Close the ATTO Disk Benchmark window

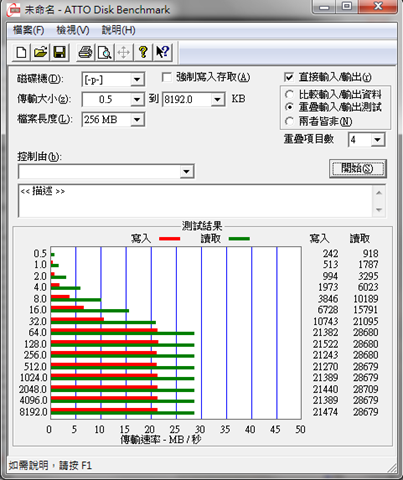tap(378, 6)
